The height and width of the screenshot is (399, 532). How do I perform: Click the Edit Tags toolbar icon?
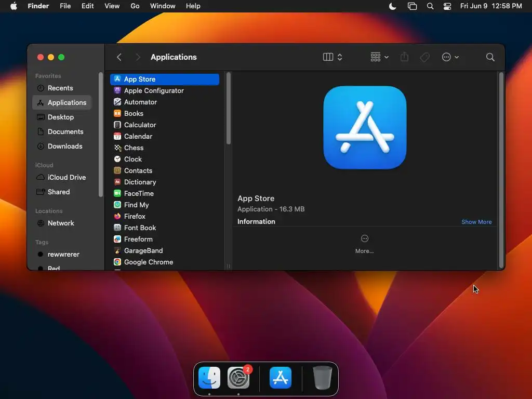[424, 57]
